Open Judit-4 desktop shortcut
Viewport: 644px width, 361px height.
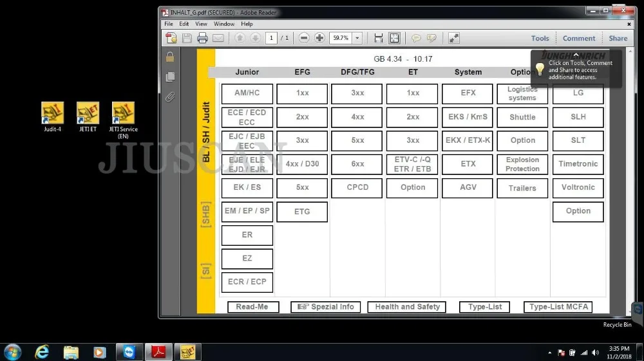(53, 117)
